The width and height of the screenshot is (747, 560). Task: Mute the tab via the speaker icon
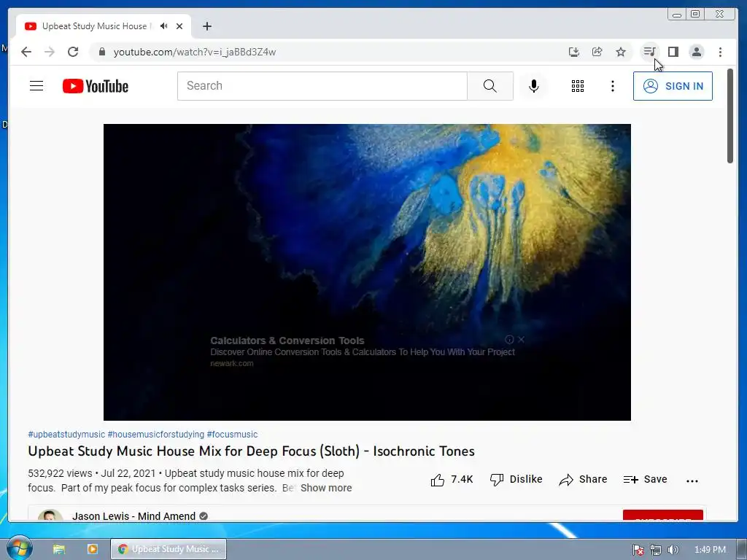tap(164, 26)
